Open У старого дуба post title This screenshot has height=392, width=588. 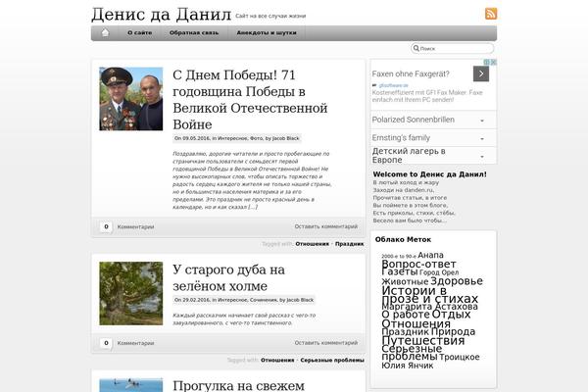coord(228,278)
